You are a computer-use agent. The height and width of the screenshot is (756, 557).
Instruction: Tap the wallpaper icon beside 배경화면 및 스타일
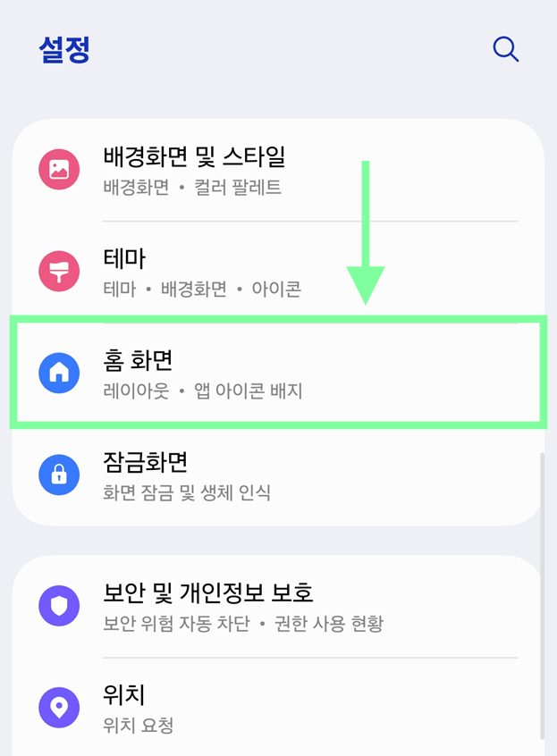(59, 169)
